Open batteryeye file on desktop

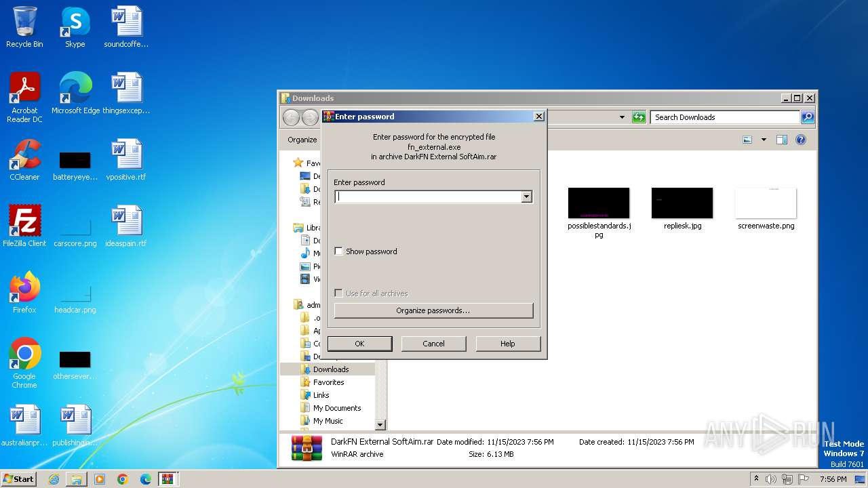(75, 165)
